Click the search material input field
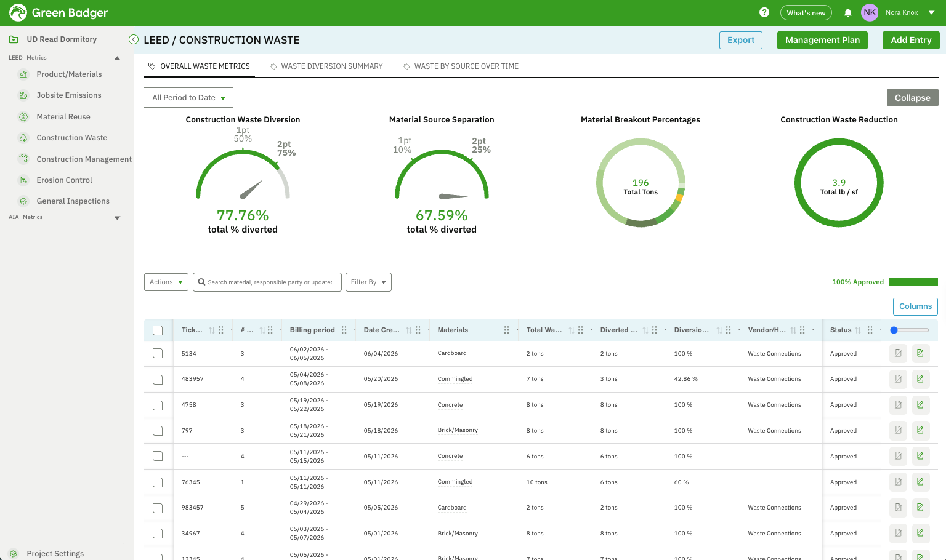Image resolution: width=946 pixels, height=560 pixels. pyautogui.click(x=267, y=282)
